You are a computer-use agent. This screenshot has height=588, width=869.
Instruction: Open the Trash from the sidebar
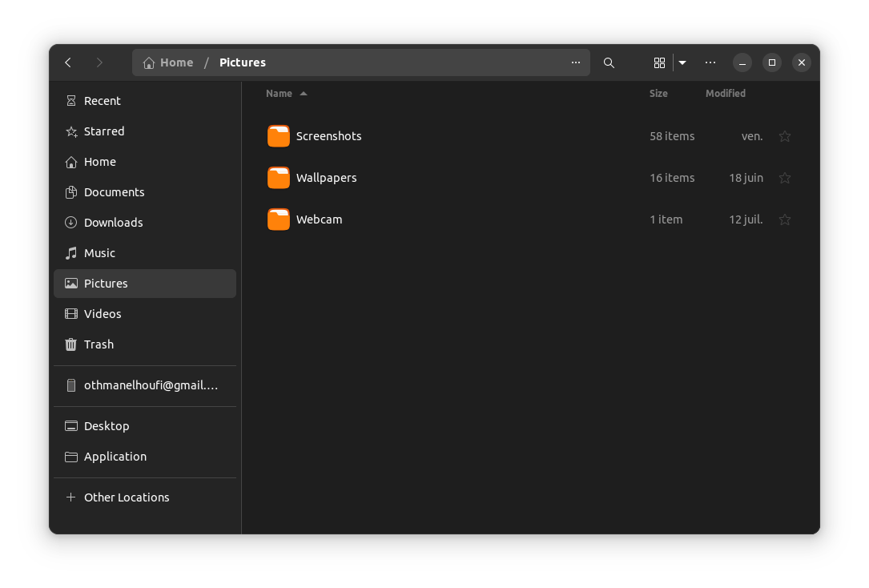99,344
